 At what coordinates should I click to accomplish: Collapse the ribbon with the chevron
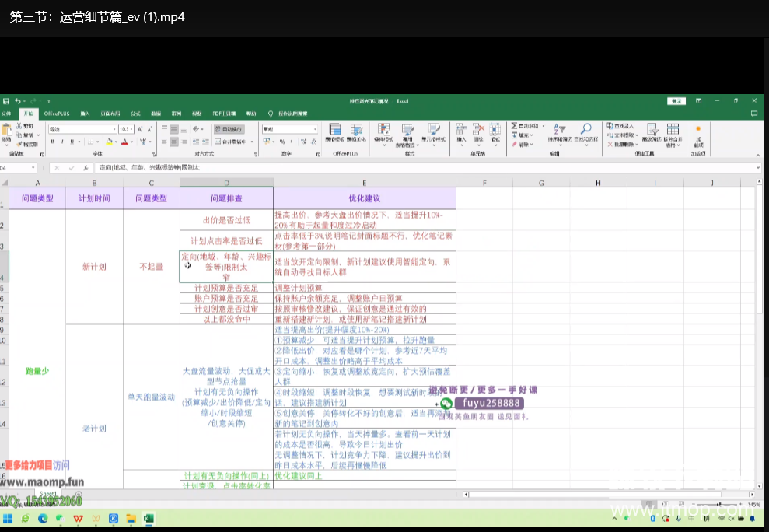(757, 155)
